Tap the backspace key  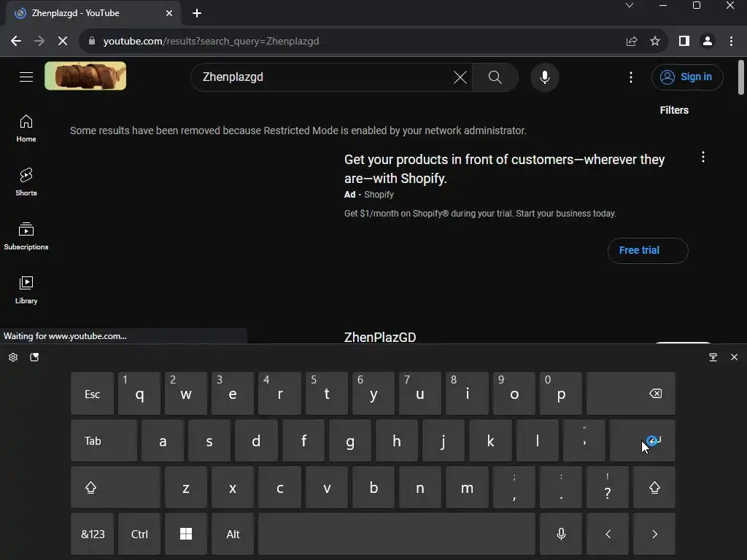pyautogui.click(x=631, y=394)
